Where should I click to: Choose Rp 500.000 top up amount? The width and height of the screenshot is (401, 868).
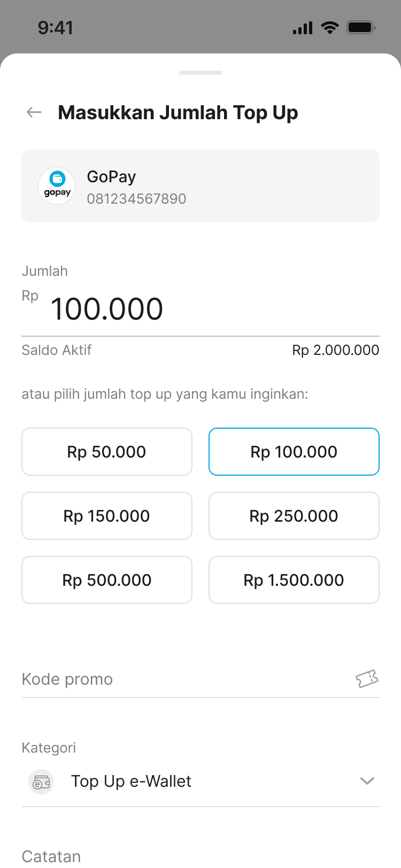pos(107,580)
